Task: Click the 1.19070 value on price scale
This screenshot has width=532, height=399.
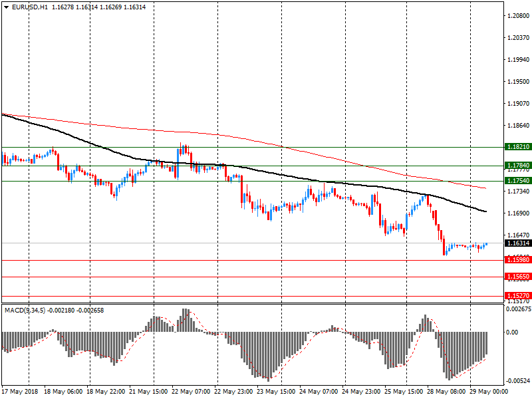Action: tap(517, 103)
